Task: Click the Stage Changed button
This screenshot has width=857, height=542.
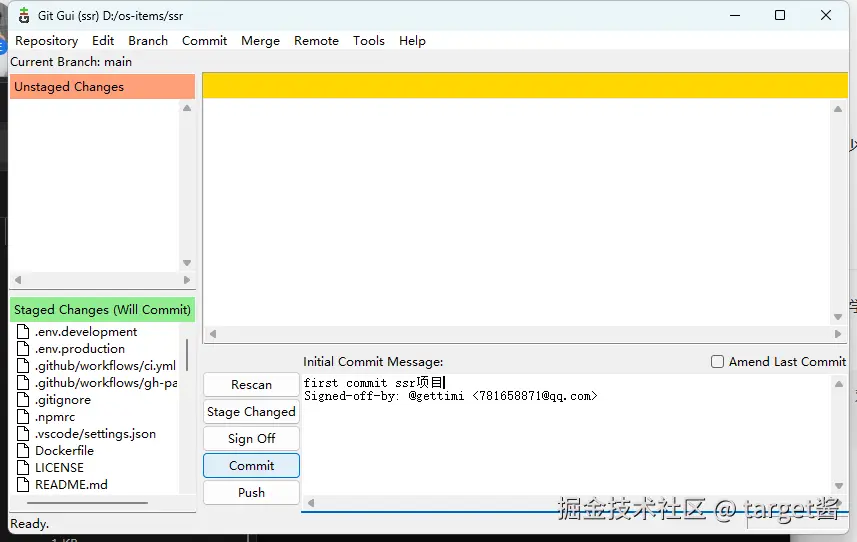Action: coord(251,411)
